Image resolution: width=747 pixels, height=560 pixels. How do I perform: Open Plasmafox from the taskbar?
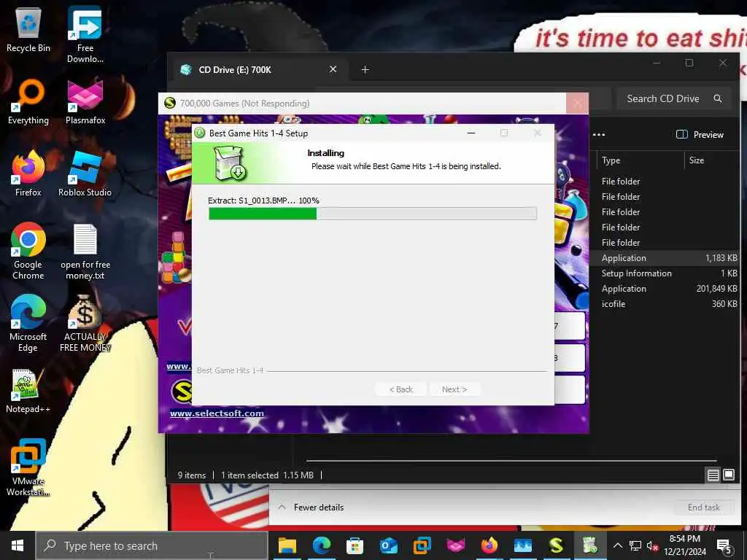455,545
